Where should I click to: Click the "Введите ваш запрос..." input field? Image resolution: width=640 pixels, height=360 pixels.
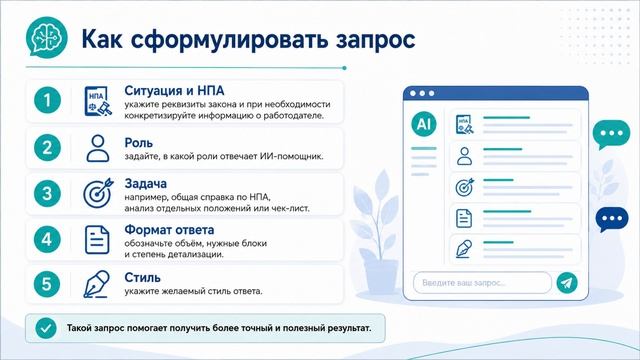click(x=482, y=282)
